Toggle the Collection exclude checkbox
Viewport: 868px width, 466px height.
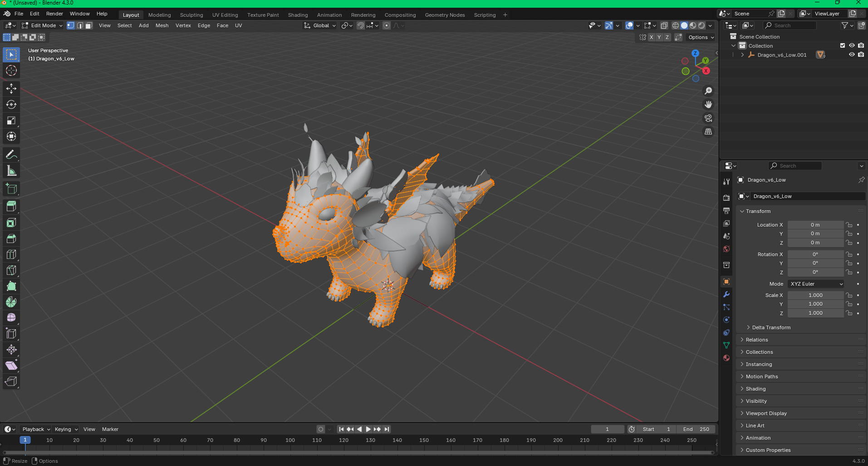pyautogui.click(x=843, y=45)
